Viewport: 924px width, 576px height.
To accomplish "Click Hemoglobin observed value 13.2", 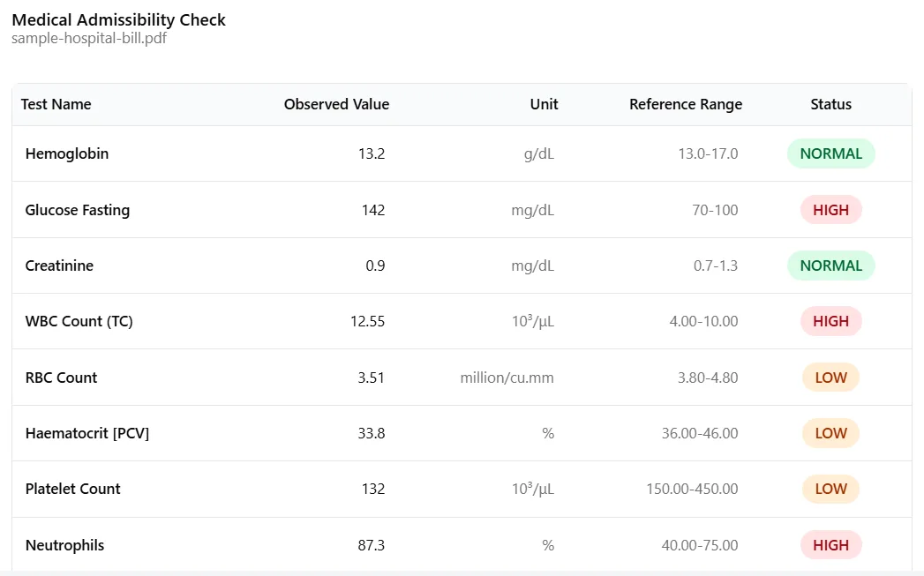I will tap(372, 153).
